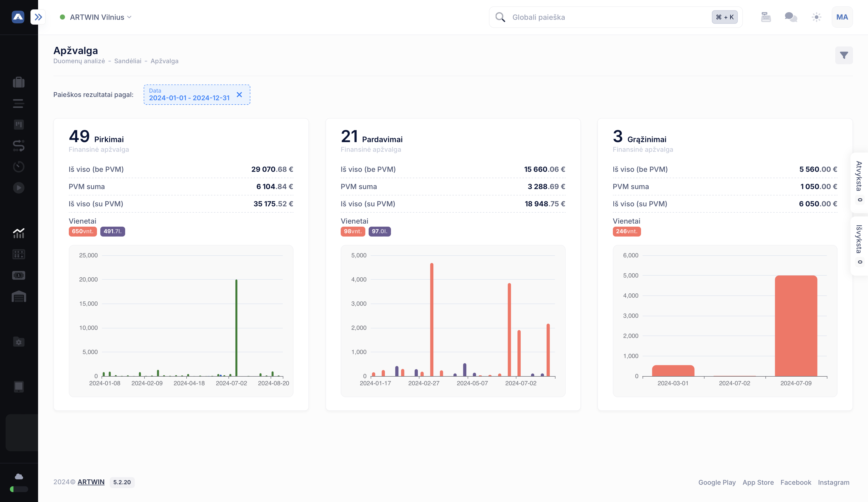Viewport: 868px width, 502px height.
Task: Open the analytics chart icon in sidebar
Action: pyautogui.click(x=19, y=233)
